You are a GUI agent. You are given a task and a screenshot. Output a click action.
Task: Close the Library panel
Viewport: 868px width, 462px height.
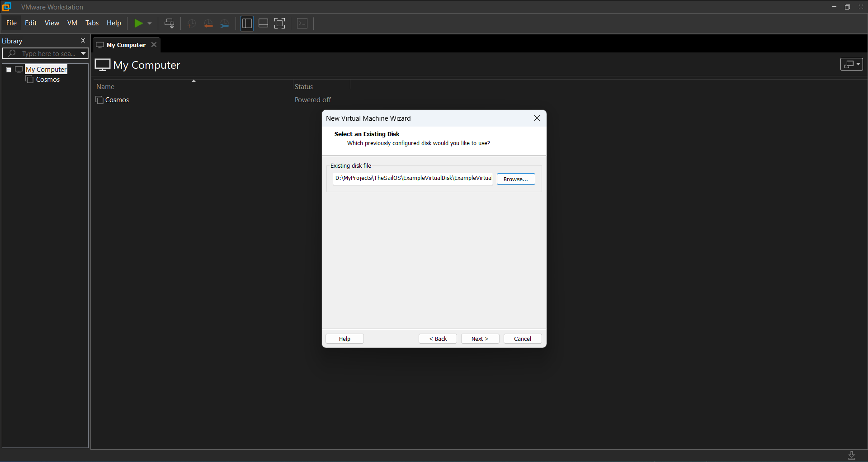click(x=83, y=41)
